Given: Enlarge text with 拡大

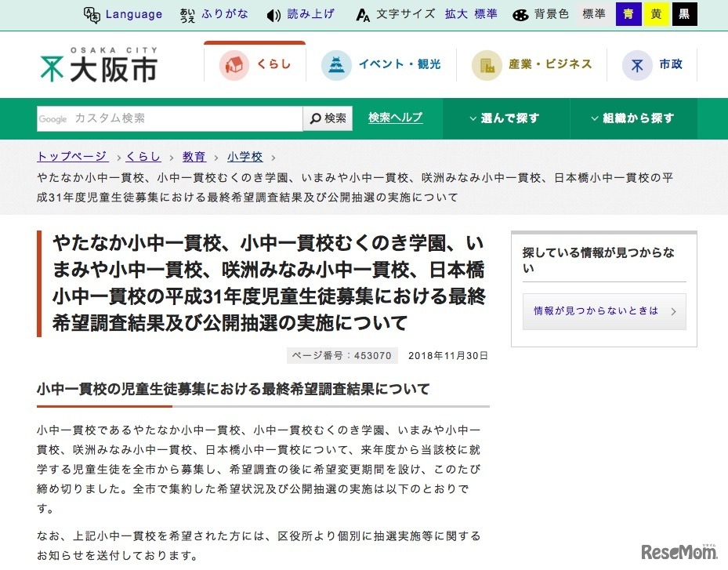Looking at the screenshot, I should [456, 14].
